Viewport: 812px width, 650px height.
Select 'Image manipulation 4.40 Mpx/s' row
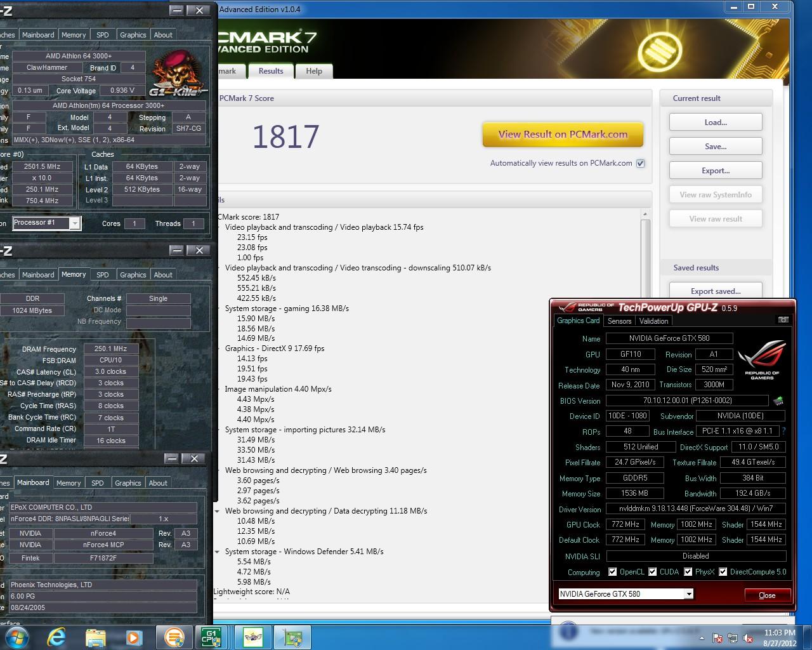(278, 389)
